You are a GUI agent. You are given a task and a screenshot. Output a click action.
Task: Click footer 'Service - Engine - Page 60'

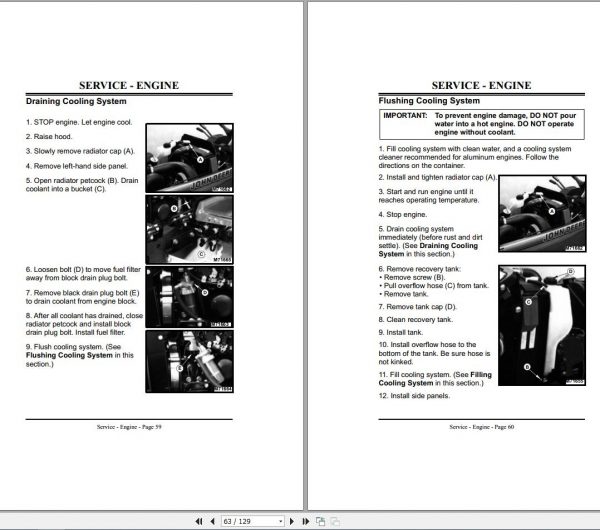coord(481,427)
